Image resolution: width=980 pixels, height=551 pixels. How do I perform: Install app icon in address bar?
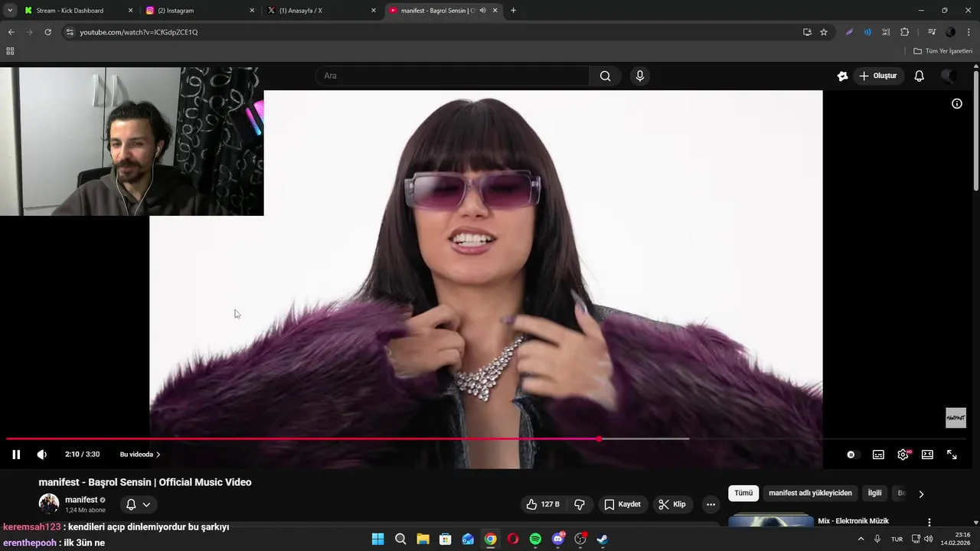807,32
